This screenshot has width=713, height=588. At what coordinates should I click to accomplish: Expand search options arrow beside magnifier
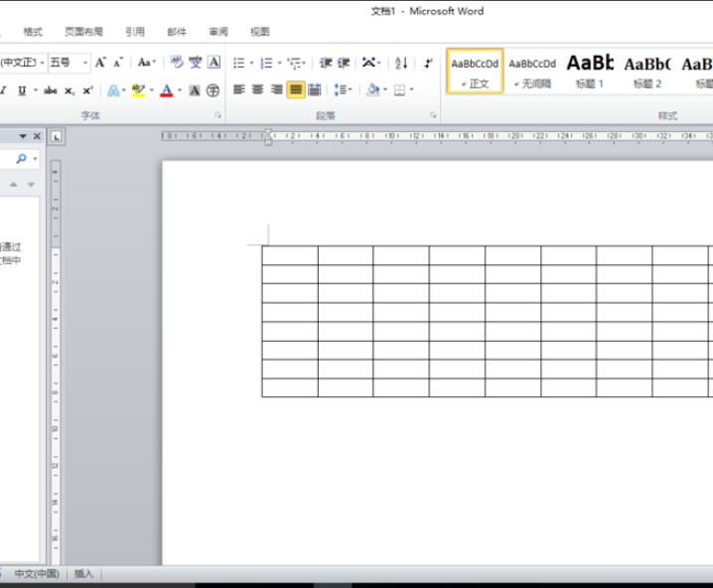pos(35,159)
